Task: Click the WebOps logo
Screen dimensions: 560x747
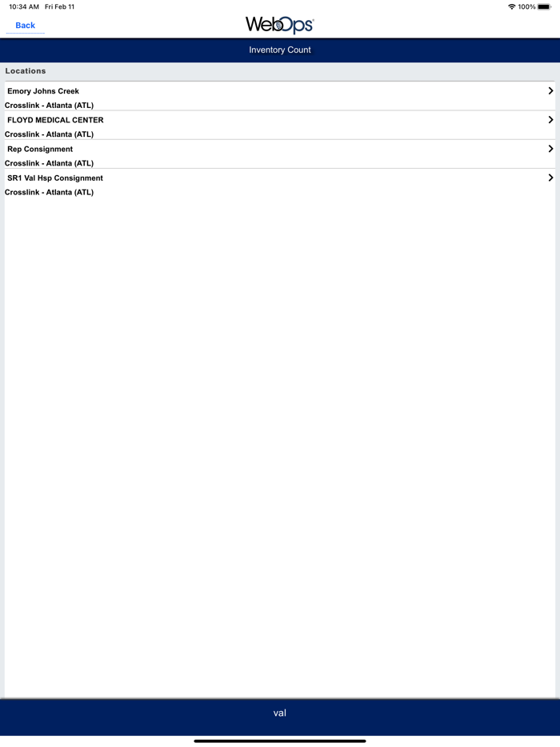Action: 280,25
